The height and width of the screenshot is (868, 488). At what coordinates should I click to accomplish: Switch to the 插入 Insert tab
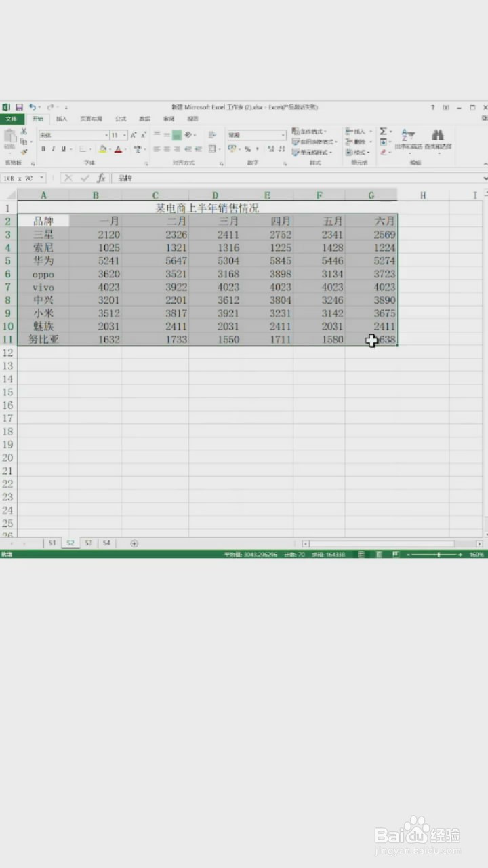coord(62,119)
